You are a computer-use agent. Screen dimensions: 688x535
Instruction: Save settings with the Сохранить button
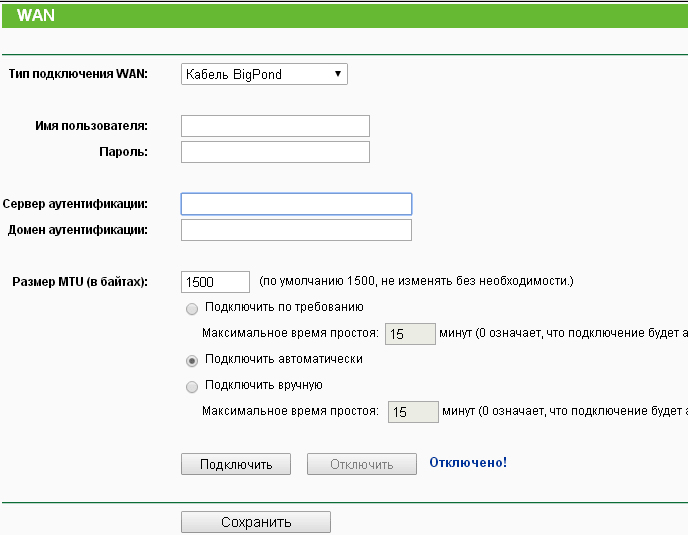coord(256,522)
